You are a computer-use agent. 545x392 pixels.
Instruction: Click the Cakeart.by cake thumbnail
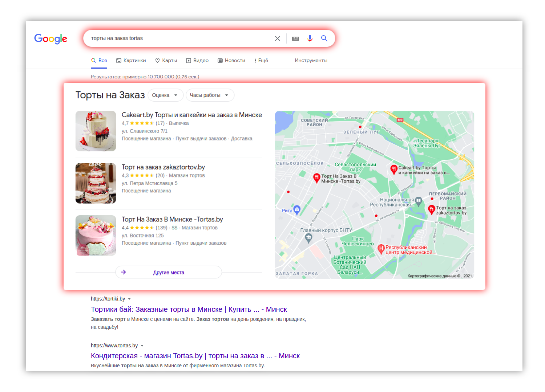point(96,131)
